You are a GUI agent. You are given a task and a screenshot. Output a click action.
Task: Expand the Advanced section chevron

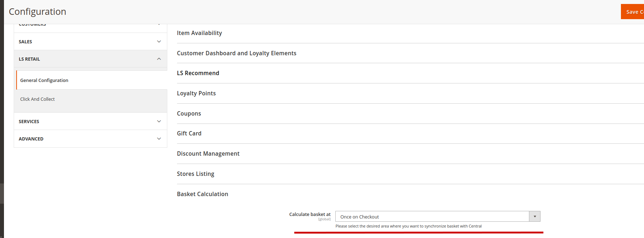(159, 139)
